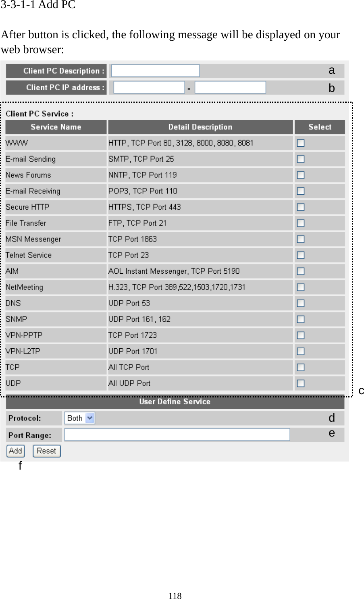Click the text 'AOL Instant Messenger, TCP Port 5190'
The height and width of the screenshot is (599, 364).
coord(174,271)
